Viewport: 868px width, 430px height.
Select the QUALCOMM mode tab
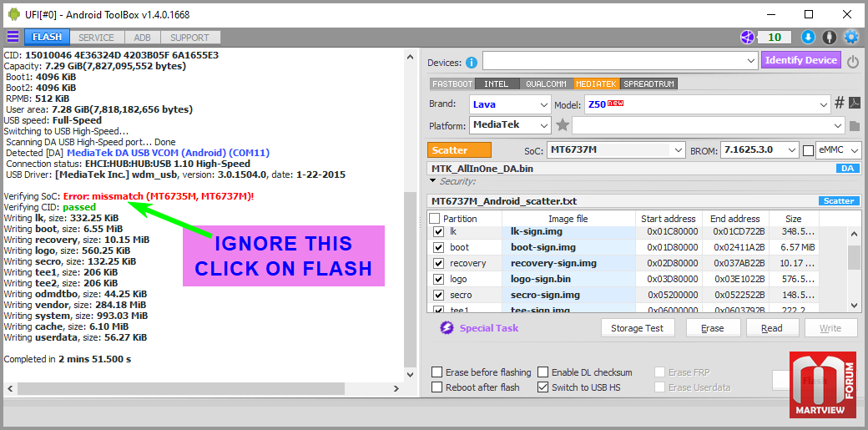coord(546,84)
